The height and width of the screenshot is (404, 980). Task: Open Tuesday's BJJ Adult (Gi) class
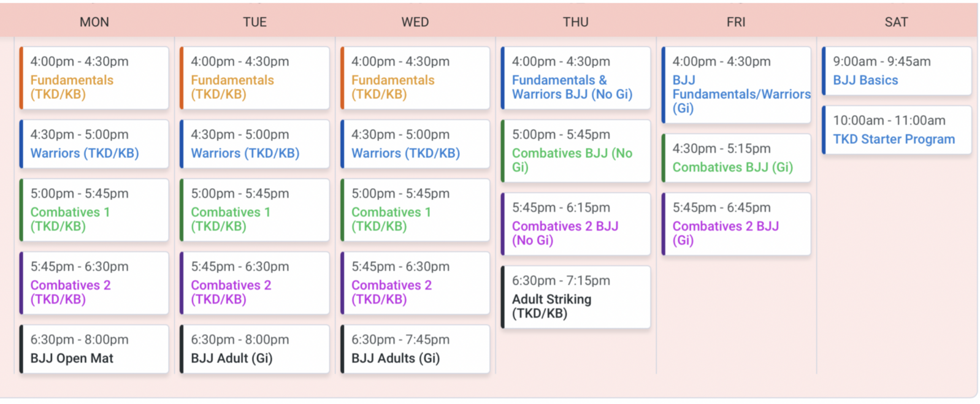[255, 349]
